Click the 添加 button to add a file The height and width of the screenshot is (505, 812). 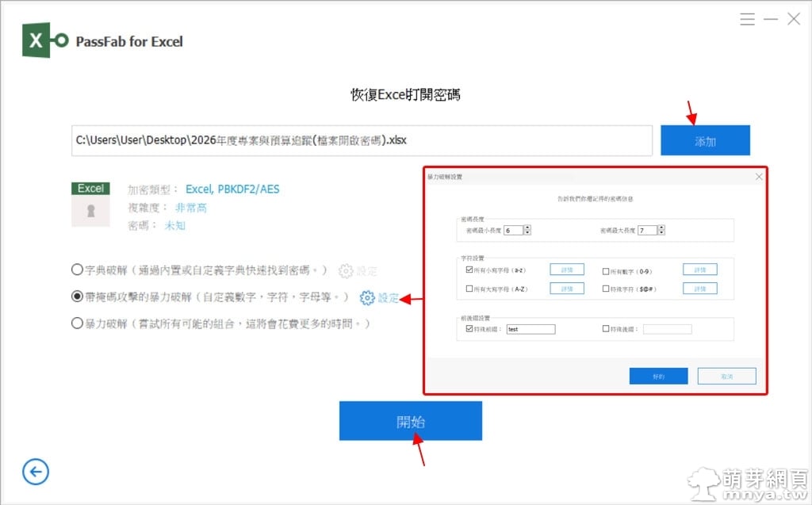705,140
